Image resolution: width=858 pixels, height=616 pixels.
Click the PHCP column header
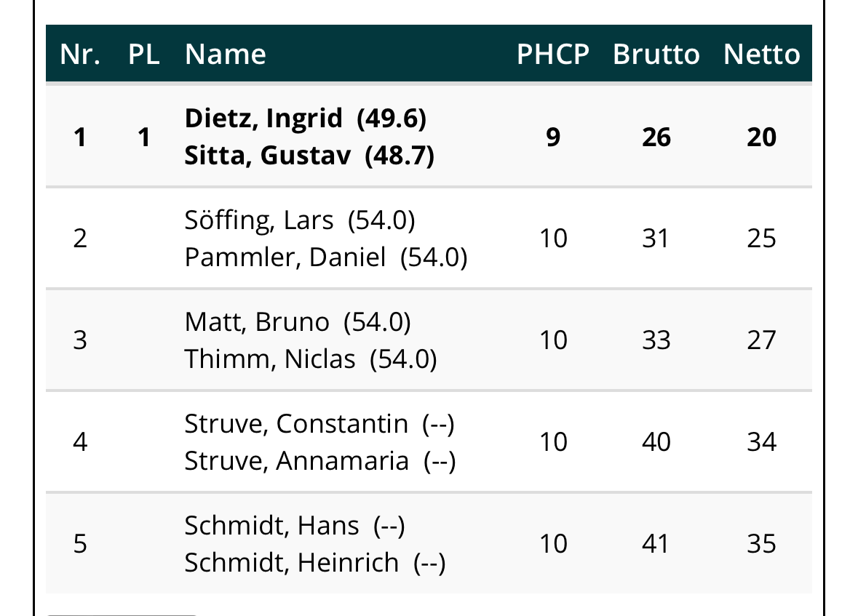tap(552, 55)
